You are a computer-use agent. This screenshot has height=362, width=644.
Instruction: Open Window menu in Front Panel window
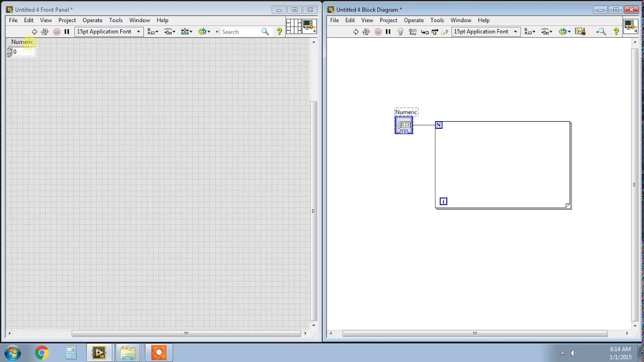coord(139,20)
